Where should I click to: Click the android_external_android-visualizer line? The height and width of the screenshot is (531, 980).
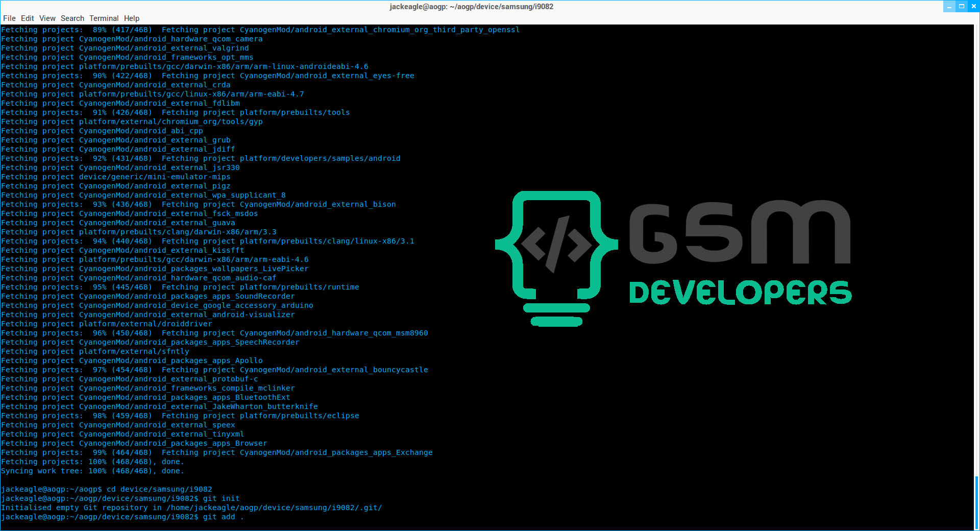[148, 315]
